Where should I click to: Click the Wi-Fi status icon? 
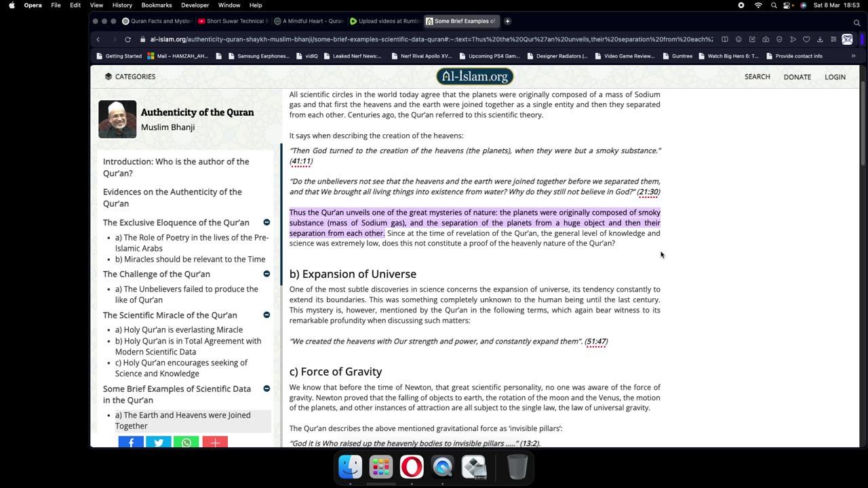(757, 5)
